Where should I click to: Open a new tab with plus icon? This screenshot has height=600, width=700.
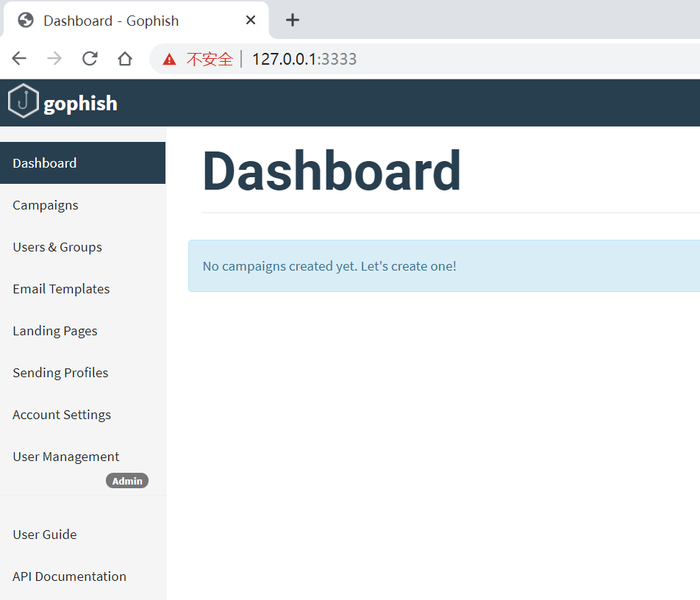[x=293, y=20]
